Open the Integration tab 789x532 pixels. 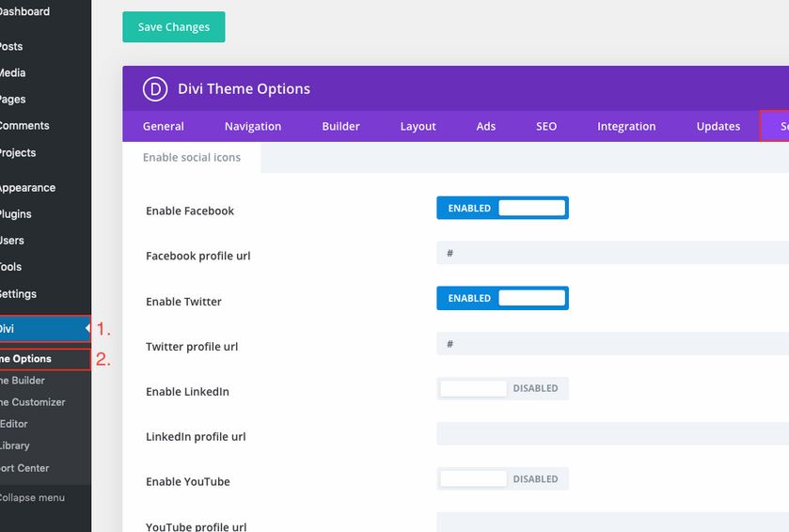[x=626, y=126]
